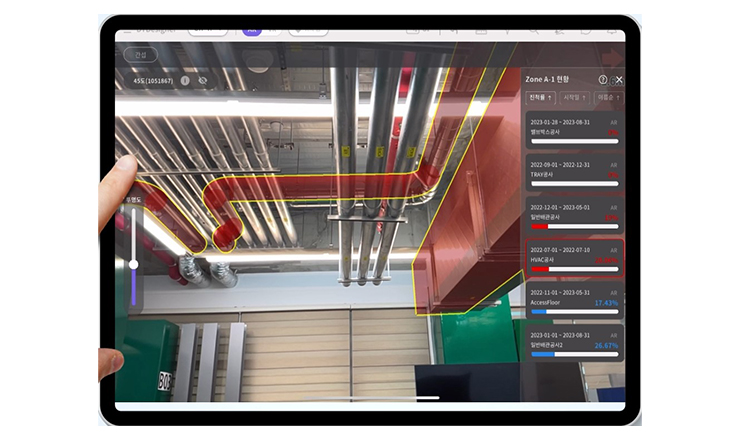Viewport: 740px width, 440px height.
Task: Select the 일반배관공사2 task card
Action: coord(574,343)
